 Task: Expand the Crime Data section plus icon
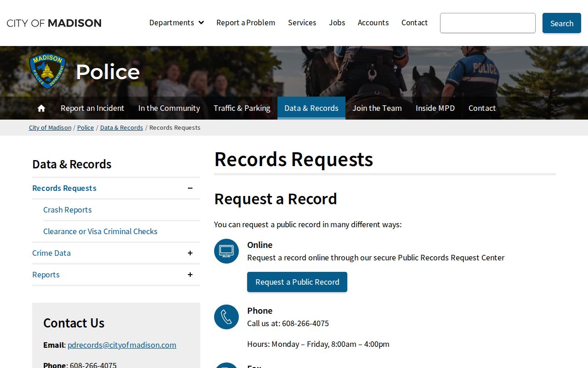(190, 253)
